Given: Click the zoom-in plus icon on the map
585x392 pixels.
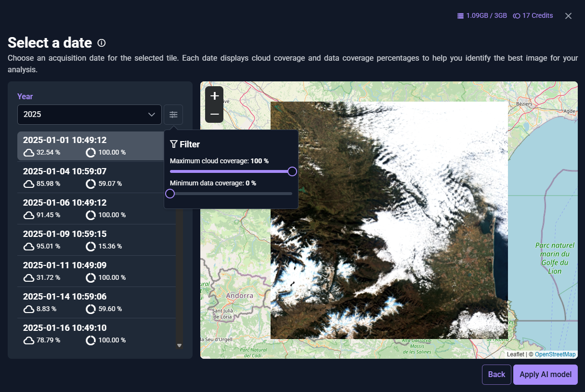Looking at the screenshot, I should coord(214,95).
